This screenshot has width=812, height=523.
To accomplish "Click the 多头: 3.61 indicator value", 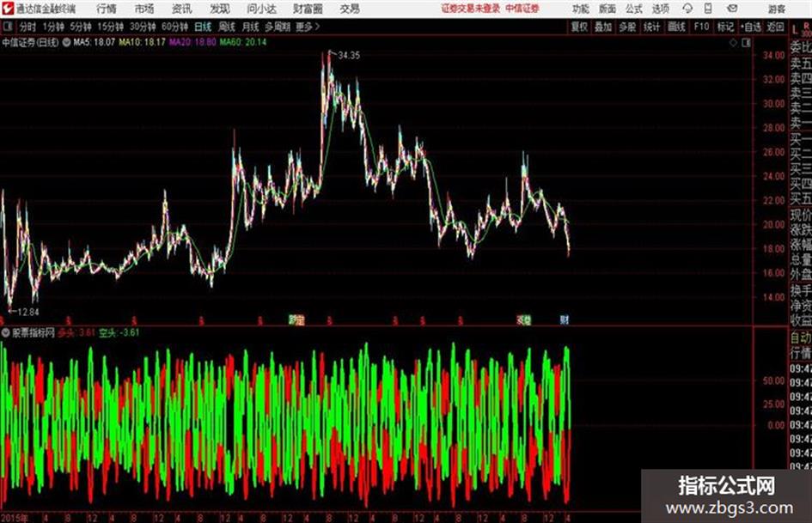I will pos(76,332).
